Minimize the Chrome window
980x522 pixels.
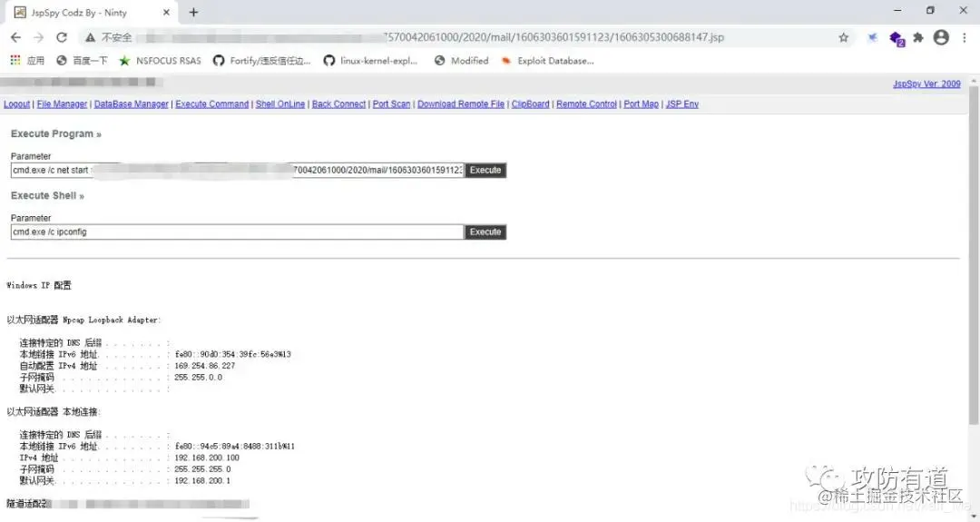click(897, 11)
